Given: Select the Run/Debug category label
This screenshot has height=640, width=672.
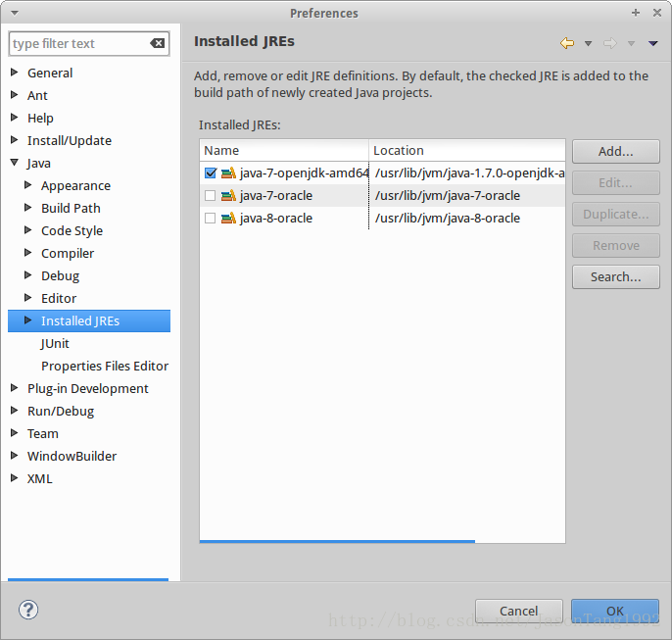Looking at the screenshot, I should click(x=61, y=411).
